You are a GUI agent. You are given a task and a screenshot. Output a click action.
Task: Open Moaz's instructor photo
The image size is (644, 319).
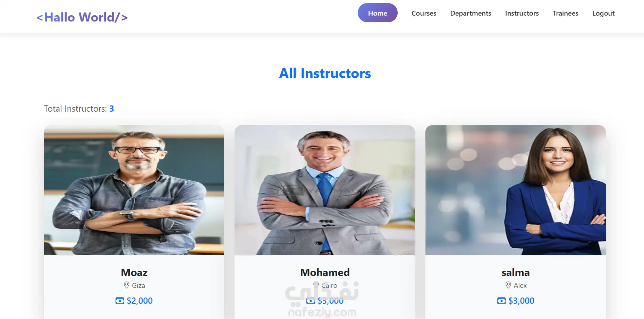point(134,190)
